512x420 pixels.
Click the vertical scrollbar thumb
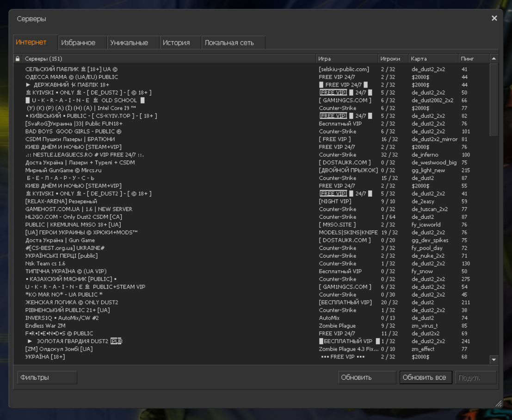493,99
